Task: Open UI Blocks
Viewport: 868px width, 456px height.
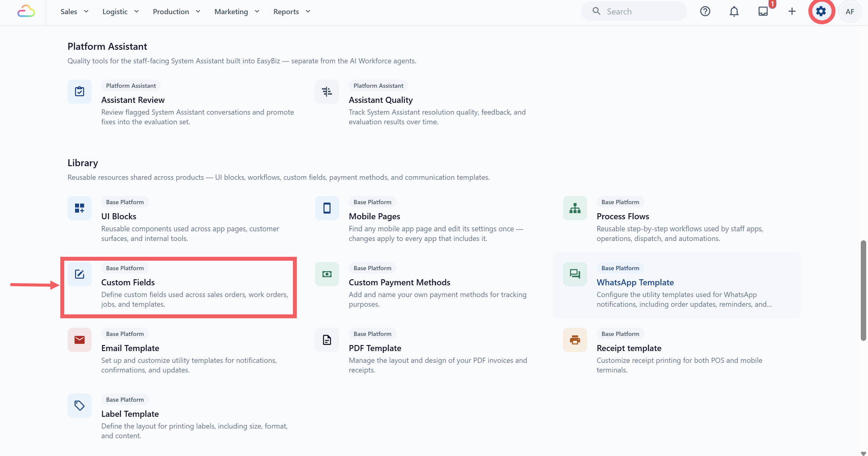Action: coord(119,216)
